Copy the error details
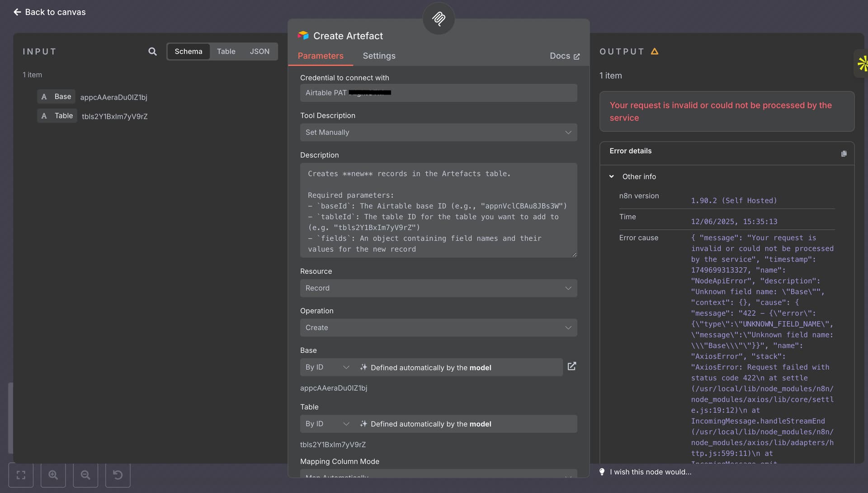The width and height of the screenshot is (868, 493). pos(844,154)
